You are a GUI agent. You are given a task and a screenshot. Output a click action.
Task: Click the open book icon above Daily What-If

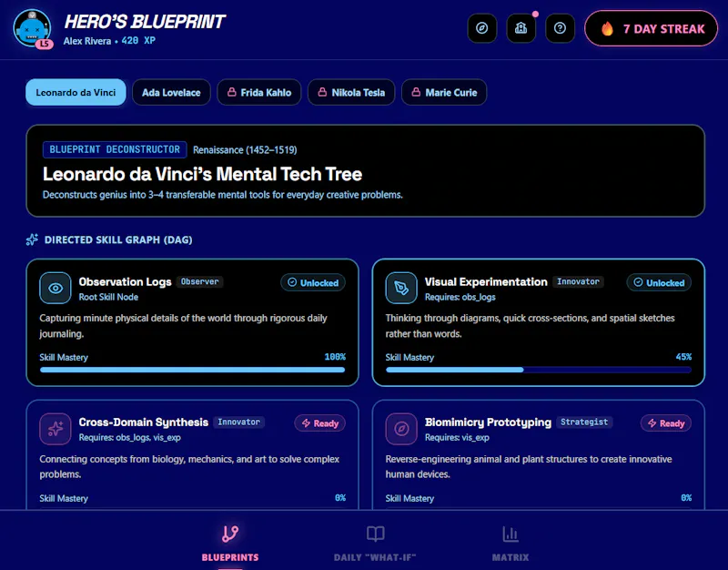(375, 534)
